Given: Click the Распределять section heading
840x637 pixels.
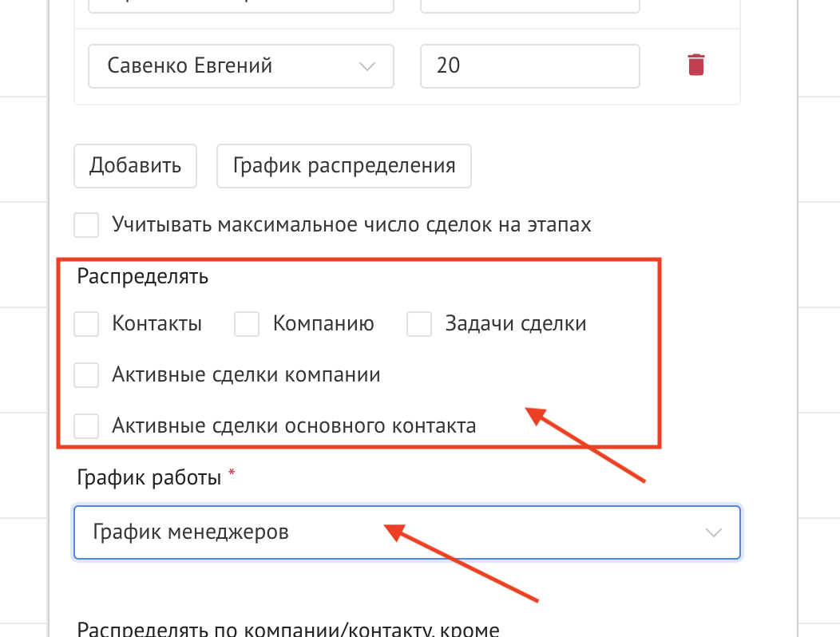Looking at the screenshot, I should point(143,277).
